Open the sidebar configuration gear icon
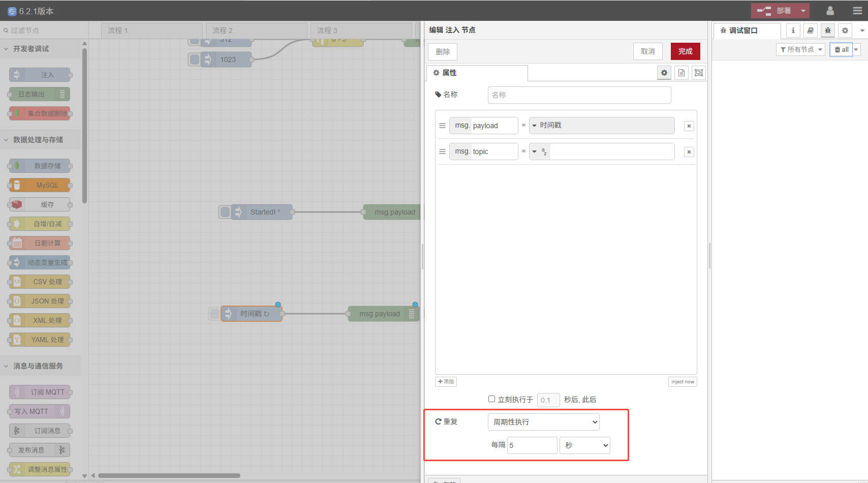 845,31
